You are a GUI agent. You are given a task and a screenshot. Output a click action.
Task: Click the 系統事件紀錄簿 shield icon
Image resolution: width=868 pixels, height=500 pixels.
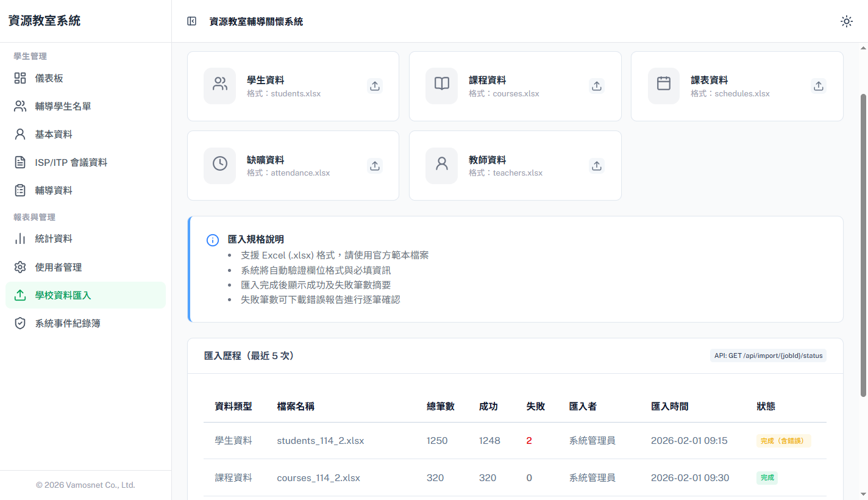(x=20, y=323)
